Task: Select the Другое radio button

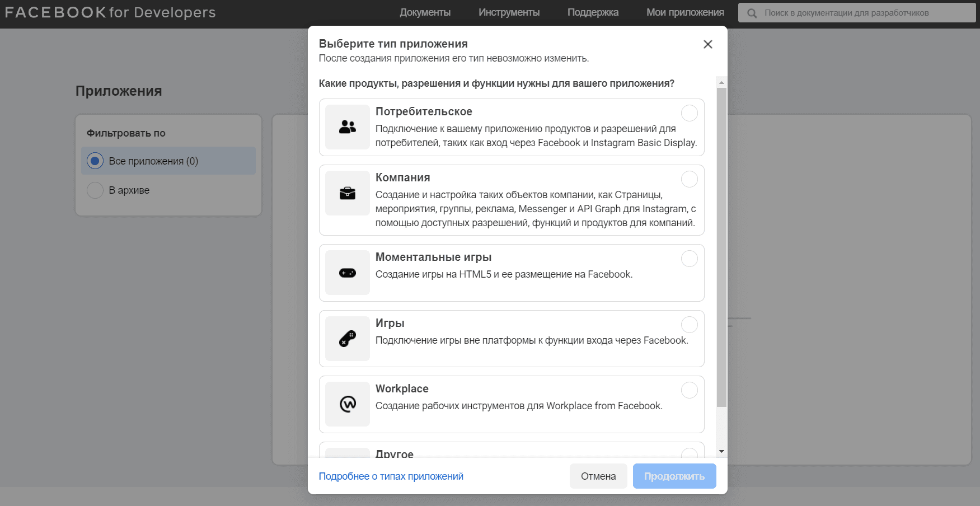Action: (690, 453)
